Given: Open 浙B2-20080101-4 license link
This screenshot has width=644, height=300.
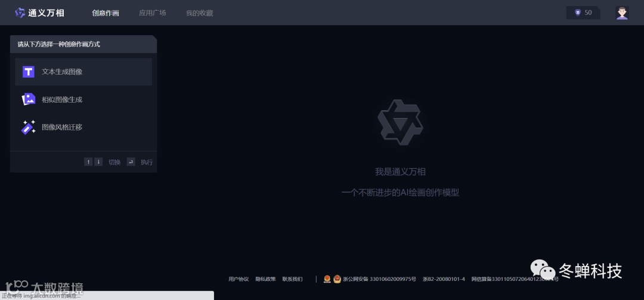Looking at the screenshot, I should pyautogui.click(x=444, y=279).
